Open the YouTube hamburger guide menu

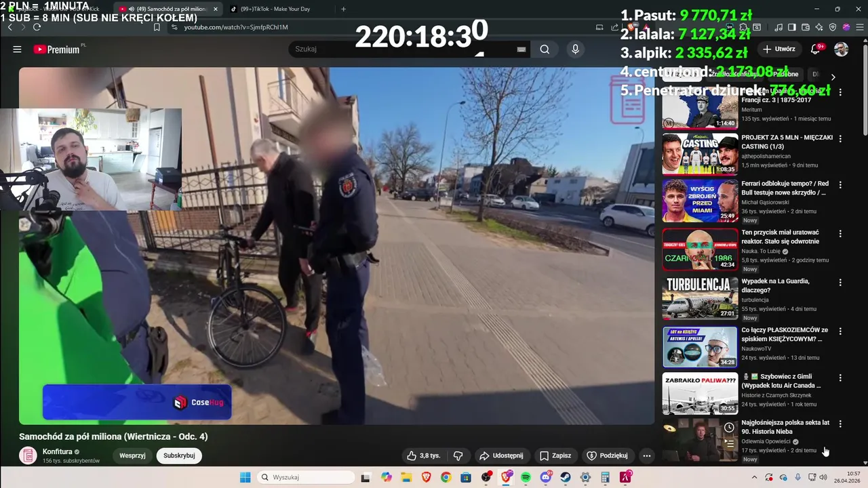[x=17, y=49]
